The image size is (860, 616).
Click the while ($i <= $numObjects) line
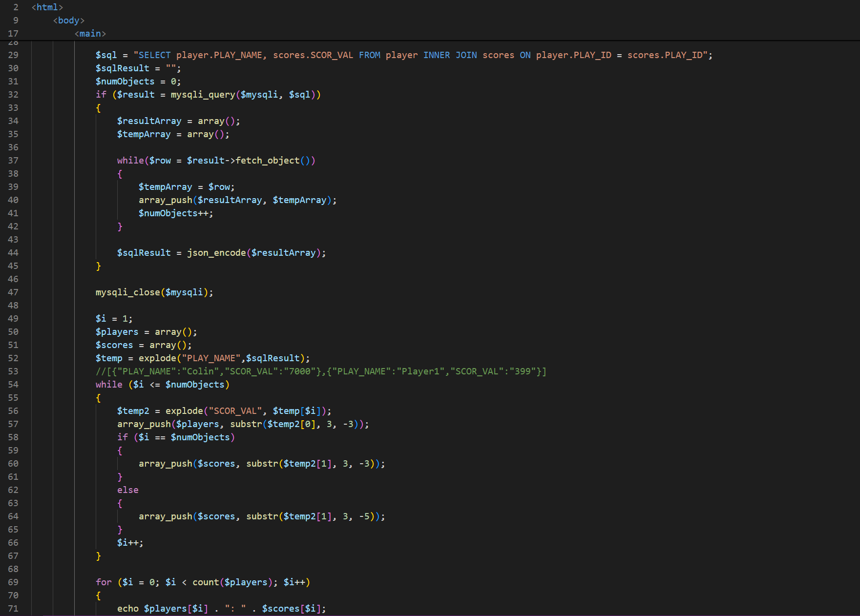(x=162, y=385)
